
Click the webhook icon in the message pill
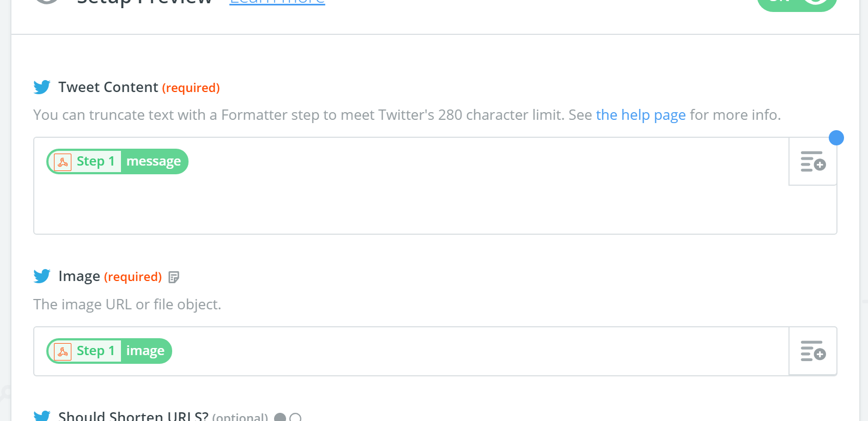[63, 162]
